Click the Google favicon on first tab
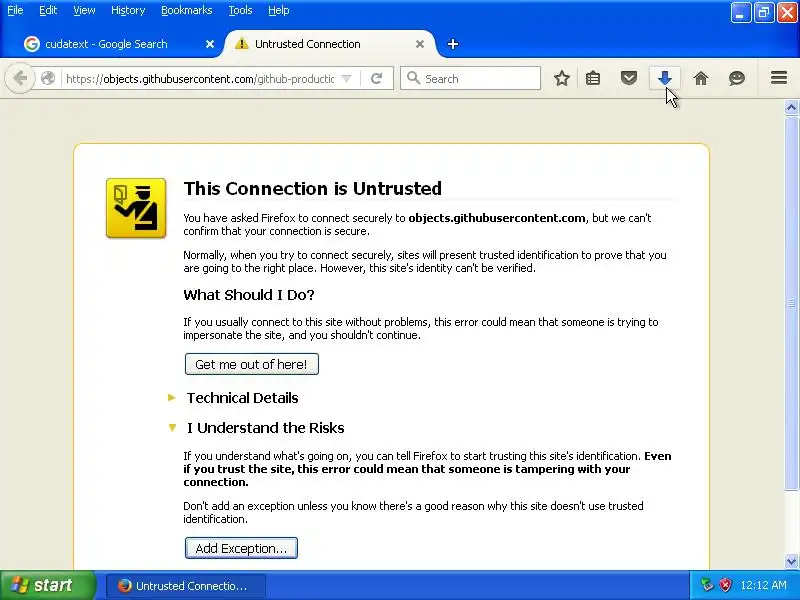Screen dimensions: 800x600 point(32,44)
